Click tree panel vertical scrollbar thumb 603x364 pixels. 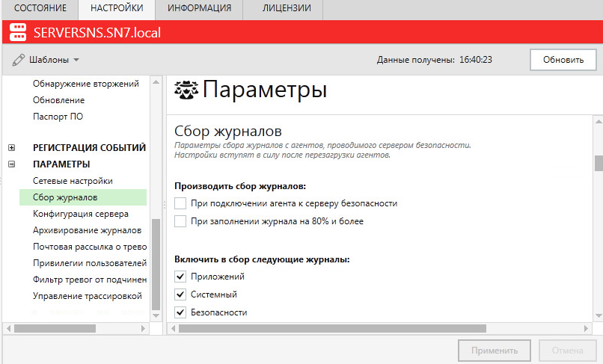click(156, 265)
